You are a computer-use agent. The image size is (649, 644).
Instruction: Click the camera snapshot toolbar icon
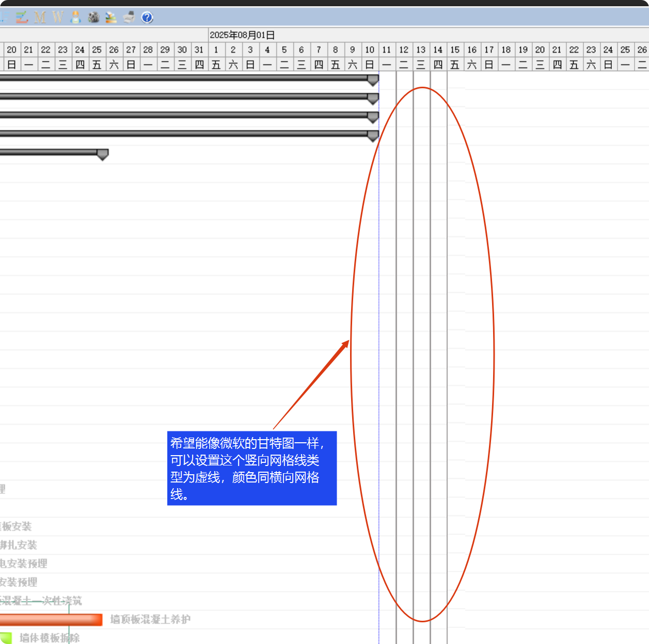coord(93,18)
